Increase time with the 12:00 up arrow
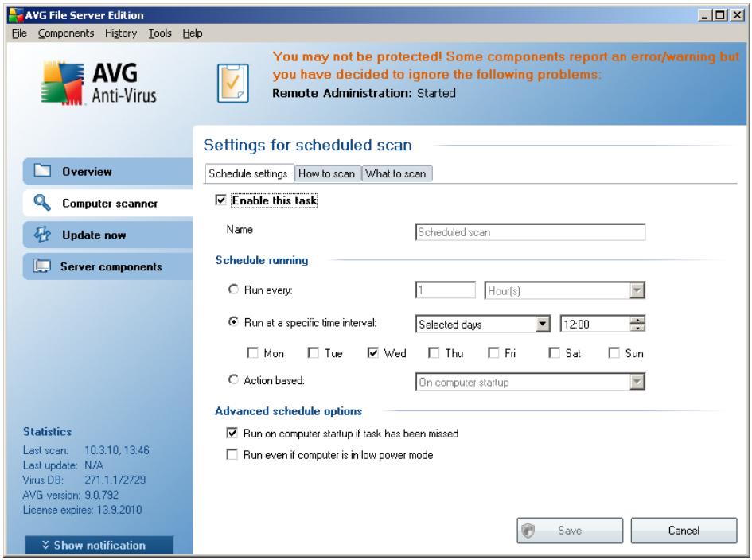The image size is (752, 560). (637, 321)
